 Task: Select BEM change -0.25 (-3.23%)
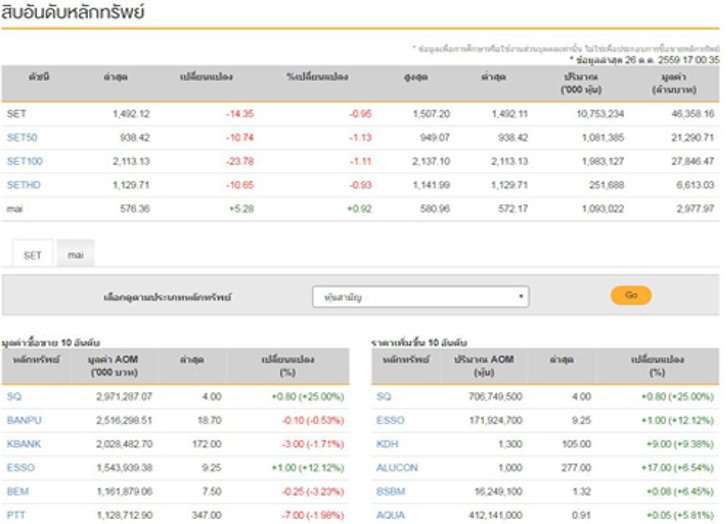pyautogui.click(x=313, y=491)
